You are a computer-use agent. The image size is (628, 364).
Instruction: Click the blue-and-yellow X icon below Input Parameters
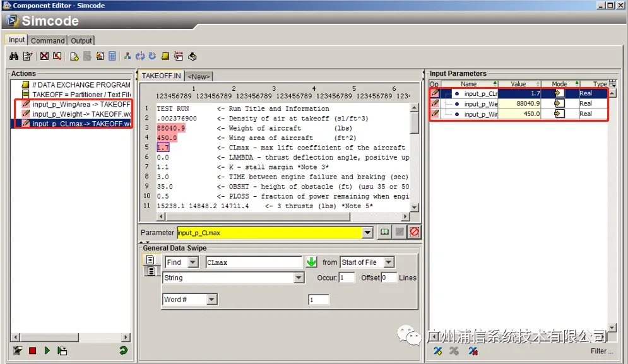click(438, 351)
